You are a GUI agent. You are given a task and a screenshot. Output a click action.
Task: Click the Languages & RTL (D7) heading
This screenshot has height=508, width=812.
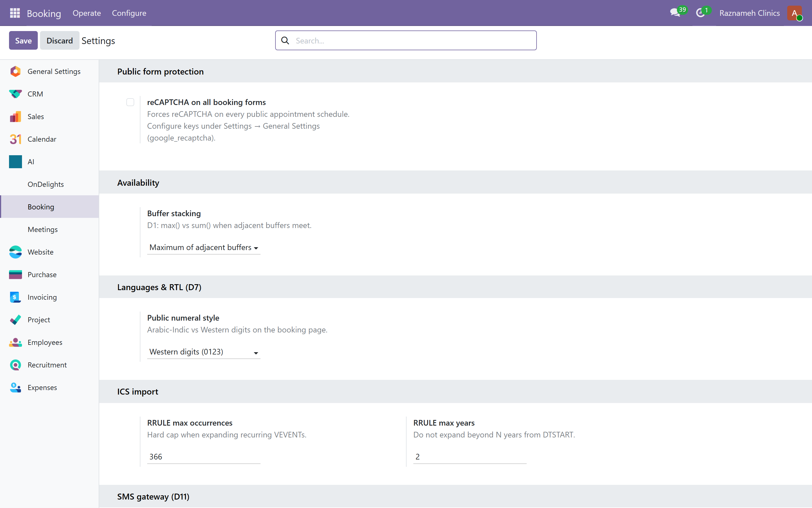pyautogui.click(x=159, y=287)
